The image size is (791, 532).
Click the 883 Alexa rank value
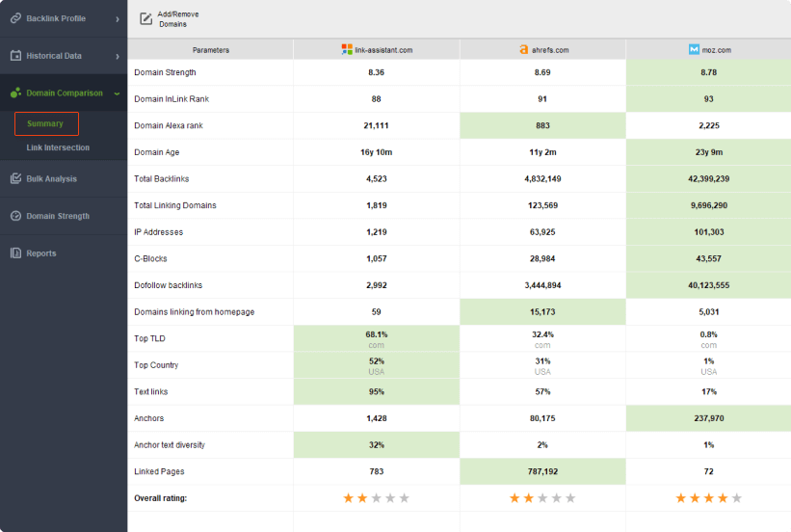coord(542,125)
